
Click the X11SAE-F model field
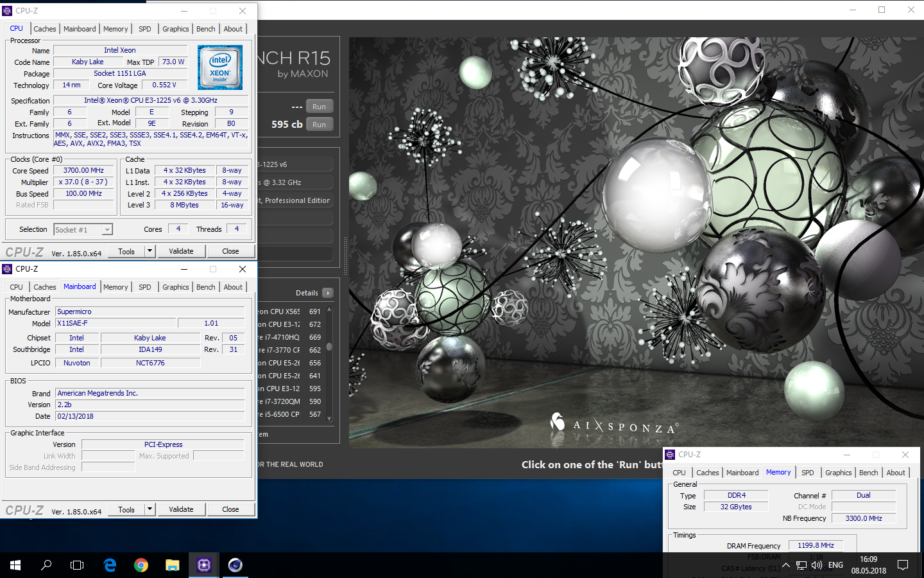tap(115, 323)
